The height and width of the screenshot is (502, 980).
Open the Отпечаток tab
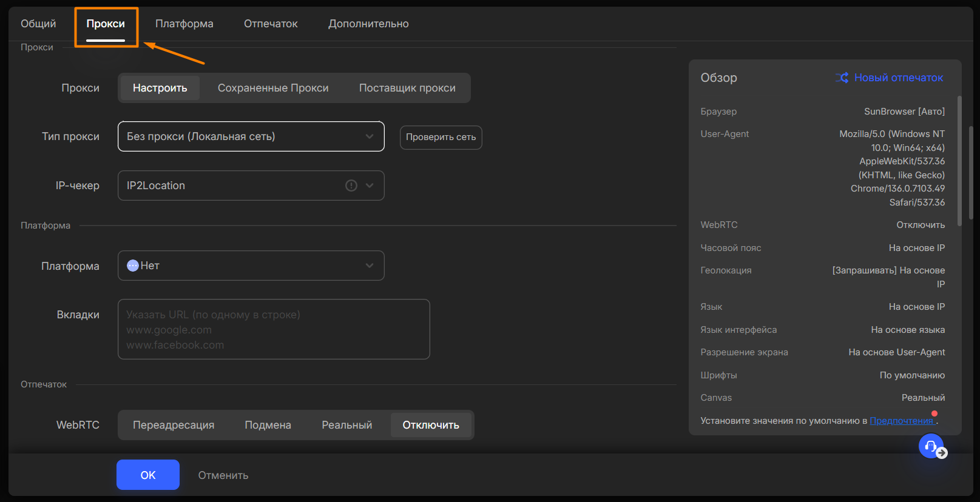(x=271, y=24)
